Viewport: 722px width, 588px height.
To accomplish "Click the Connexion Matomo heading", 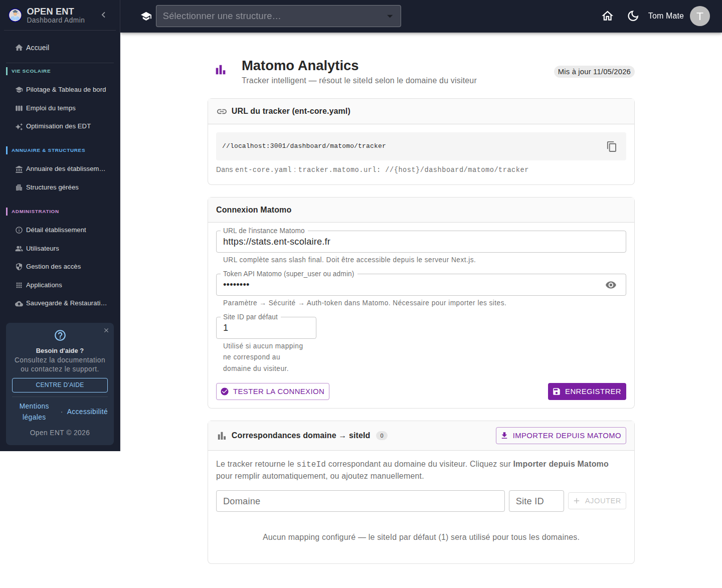I will (254, 210).
